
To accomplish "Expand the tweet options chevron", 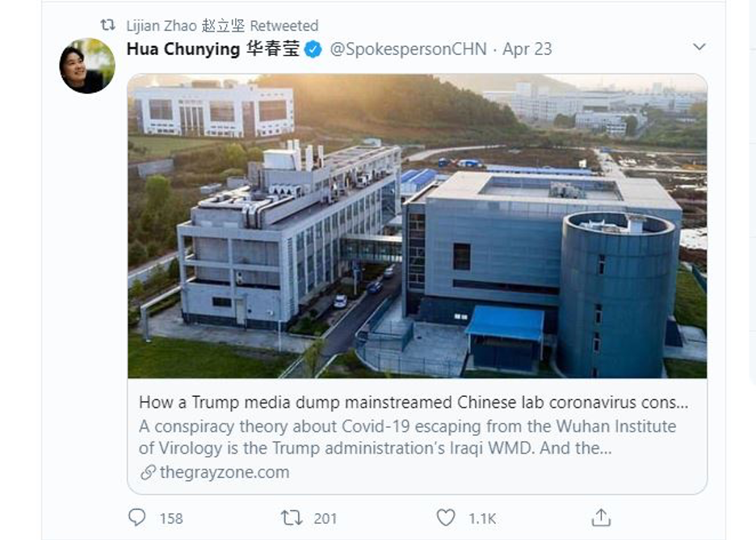I will point(699,47).
